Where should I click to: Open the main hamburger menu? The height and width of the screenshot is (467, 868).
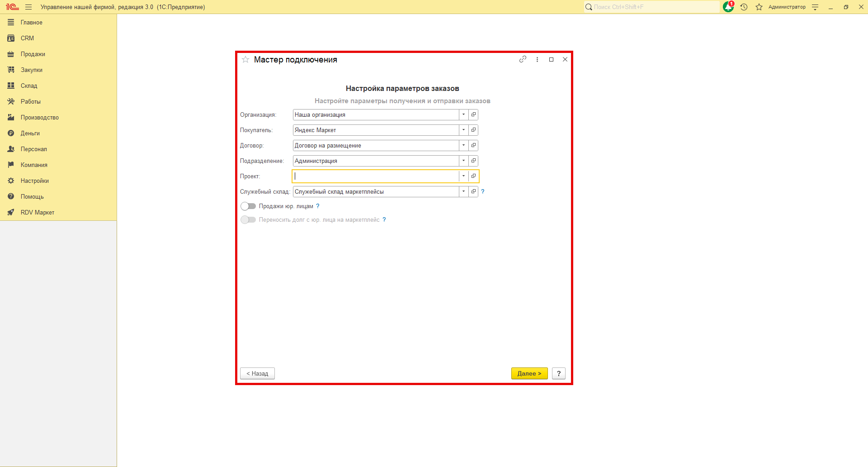[x=28, y=7]
